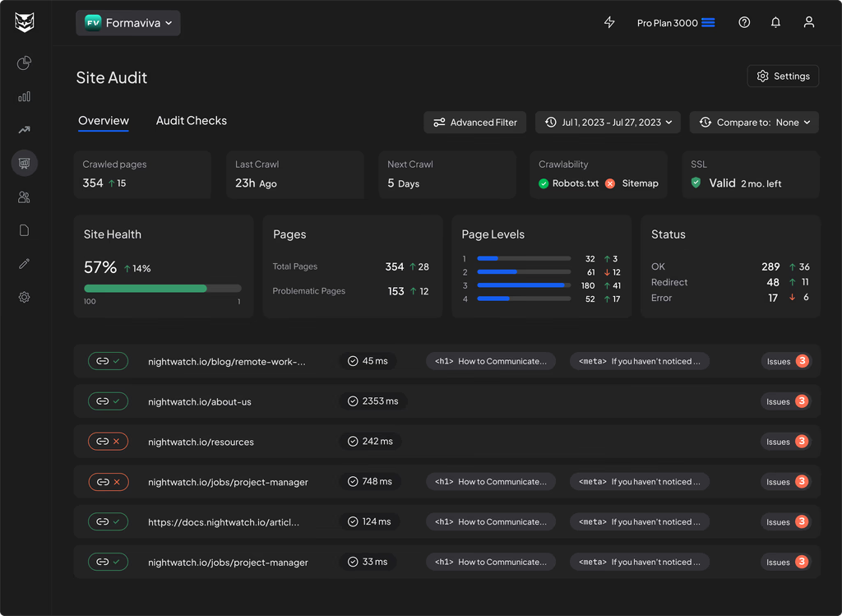Click the h1 tag in remote-work blog row
The image size is (842, 616).
point(491,361)
